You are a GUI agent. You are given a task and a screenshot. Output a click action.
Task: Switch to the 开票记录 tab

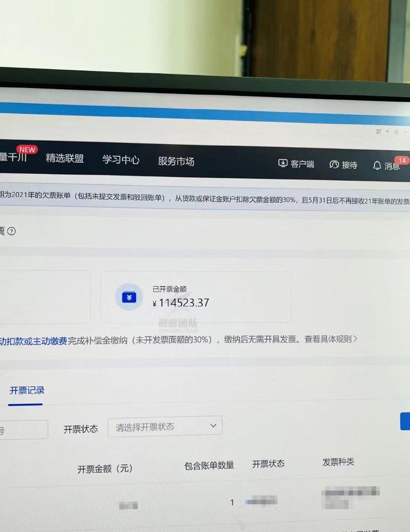[27, 391]
